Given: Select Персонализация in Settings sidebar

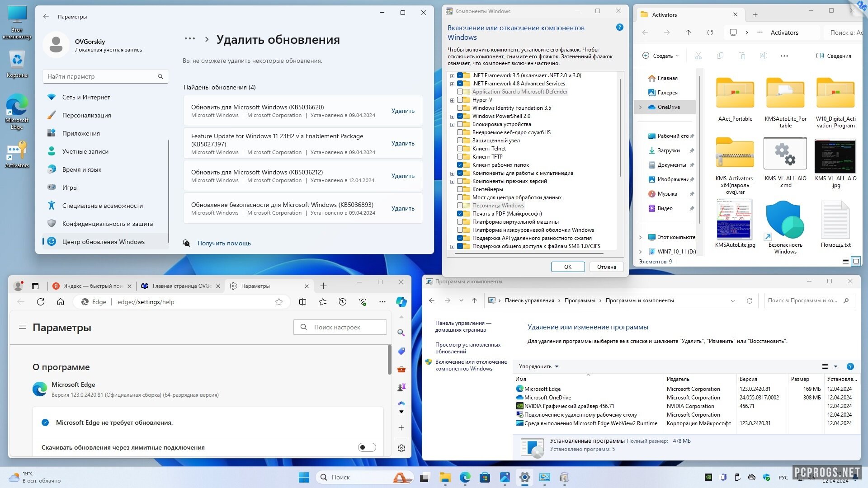Looking at the screenshot, I should (105, 115).
